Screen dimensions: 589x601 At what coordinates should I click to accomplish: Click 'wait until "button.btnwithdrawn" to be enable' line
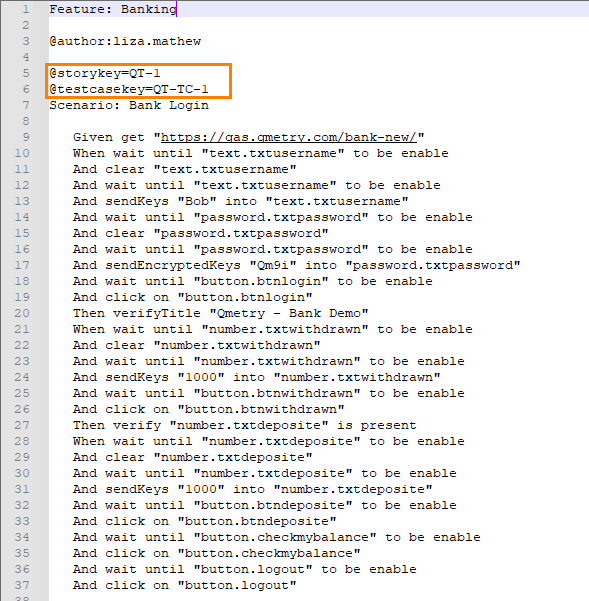click(269, 393)
